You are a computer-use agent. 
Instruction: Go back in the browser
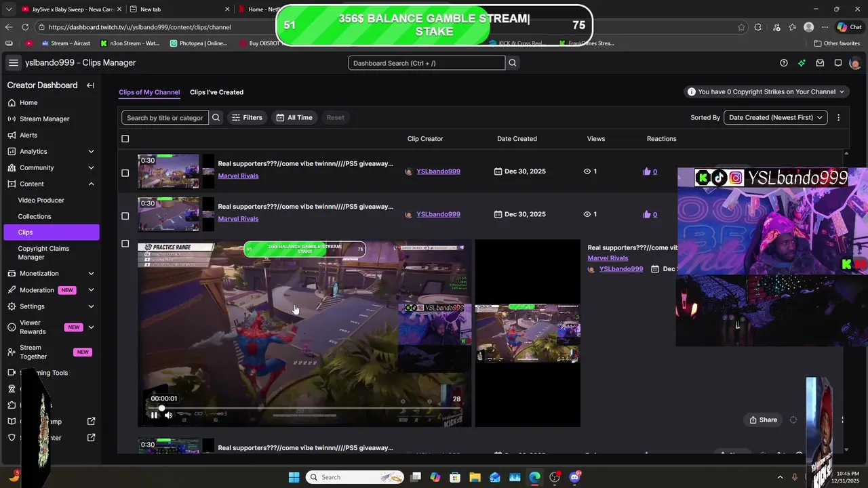(9, 27)
